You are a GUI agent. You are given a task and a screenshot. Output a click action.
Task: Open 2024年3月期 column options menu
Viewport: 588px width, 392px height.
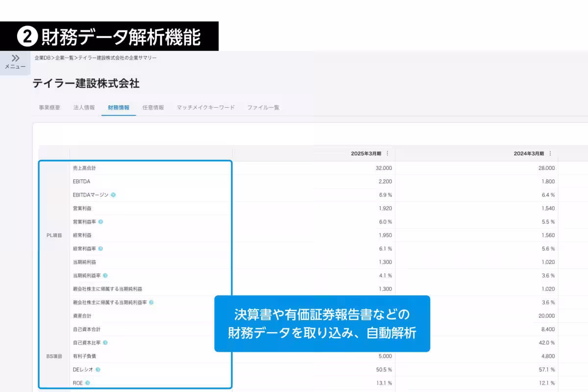click(x=550, y=153)
